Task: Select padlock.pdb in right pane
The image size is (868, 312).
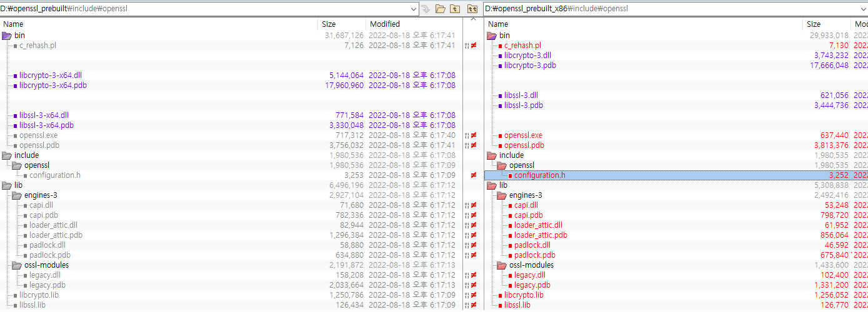Action: pyautogui.click(x=535, y=255)
